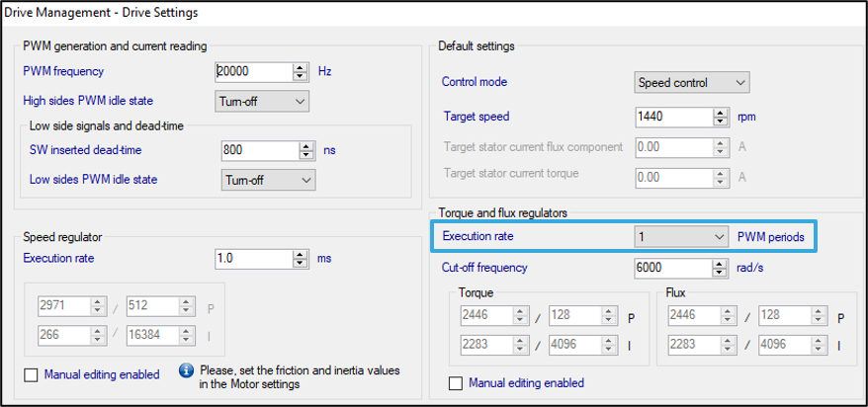Increase SW inserted dead-time value

[x=307, y=145]
